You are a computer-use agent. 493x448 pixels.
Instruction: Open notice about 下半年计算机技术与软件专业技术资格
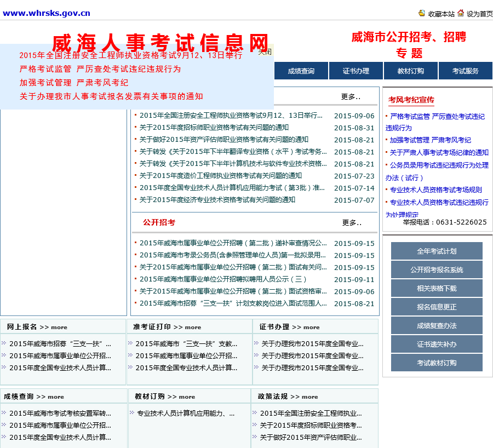[x=233, y=163]
